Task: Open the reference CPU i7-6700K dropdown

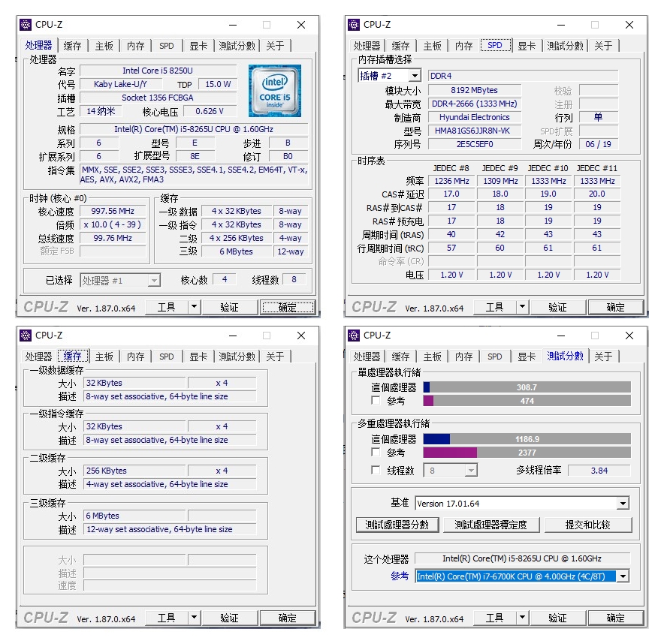Action: [623, 576]
